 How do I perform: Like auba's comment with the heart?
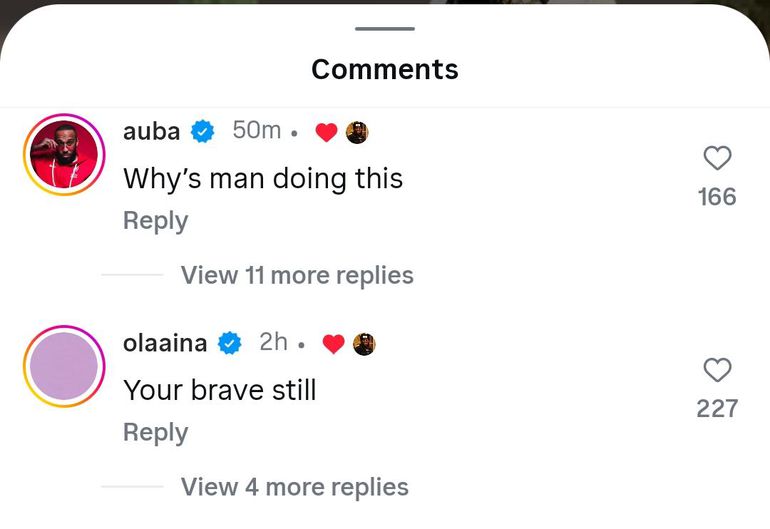pos(717,158)
